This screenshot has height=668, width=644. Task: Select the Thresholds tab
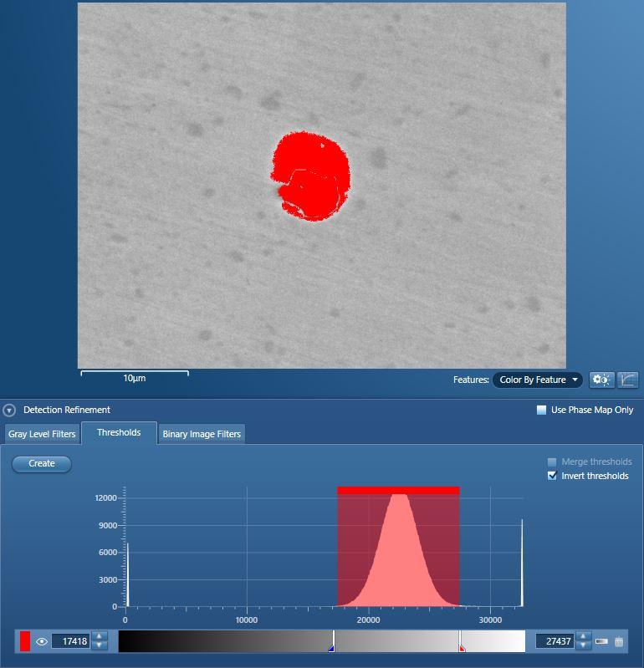(119, 432)
